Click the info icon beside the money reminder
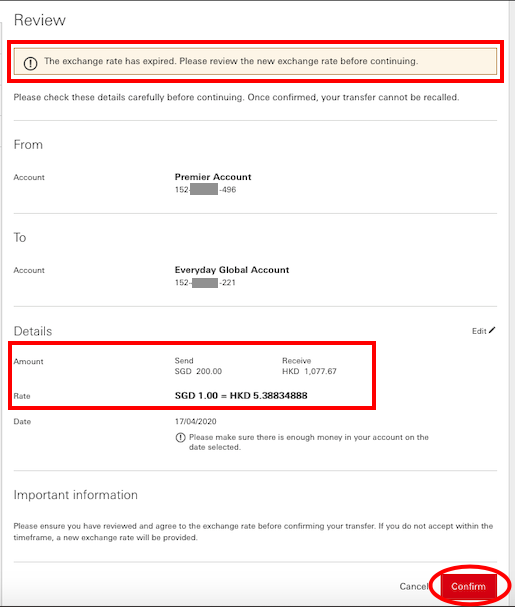 pos(180,437)
